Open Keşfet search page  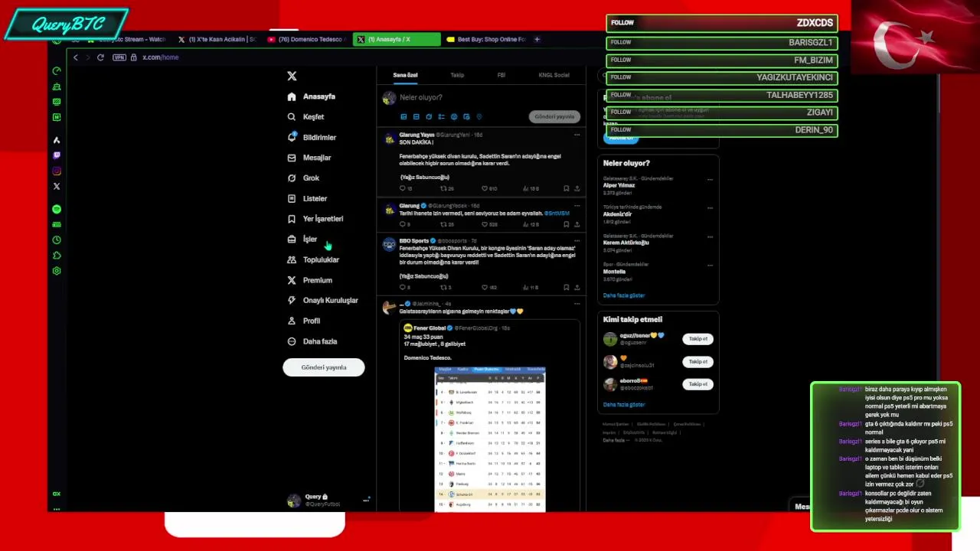pos(306,117)
